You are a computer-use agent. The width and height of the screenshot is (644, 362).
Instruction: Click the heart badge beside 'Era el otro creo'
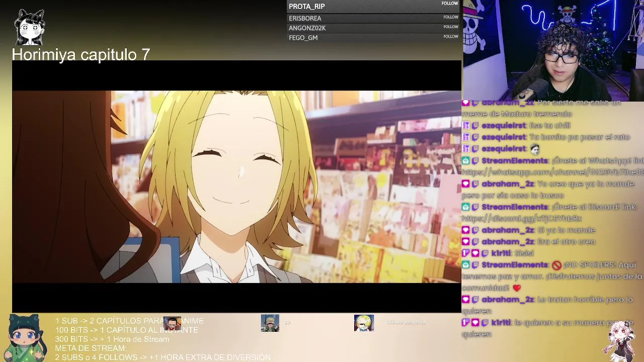click(466, 242)
